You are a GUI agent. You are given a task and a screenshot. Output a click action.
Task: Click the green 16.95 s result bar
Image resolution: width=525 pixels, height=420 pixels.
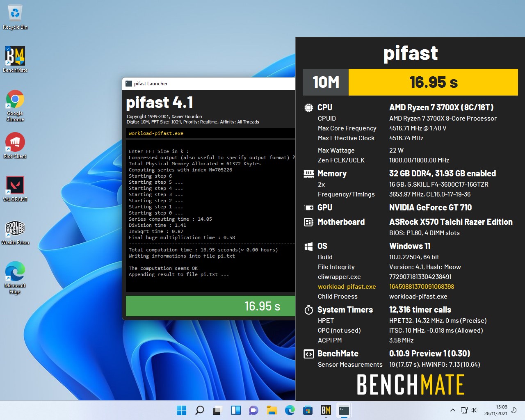coord(210,306)
